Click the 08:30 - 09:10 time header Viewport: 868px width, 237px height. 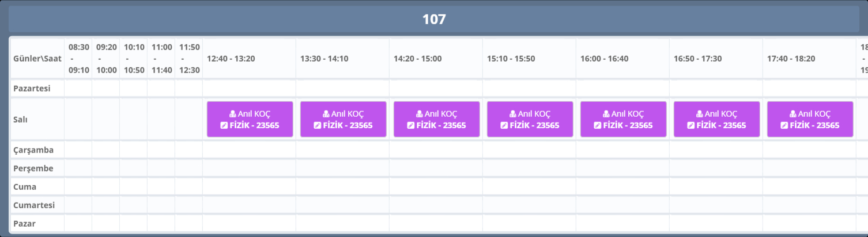[78, 59]
